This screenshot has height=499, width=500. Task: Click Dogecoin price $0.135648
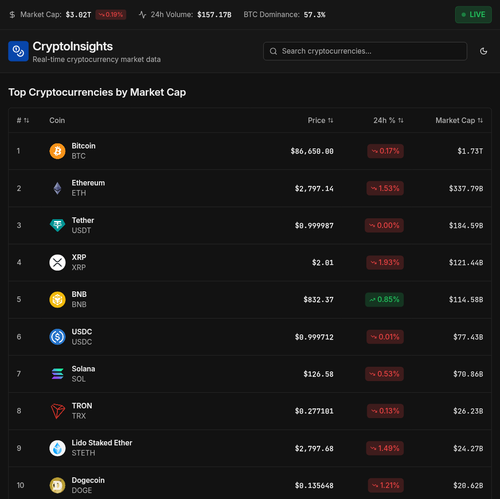point(314,485)
